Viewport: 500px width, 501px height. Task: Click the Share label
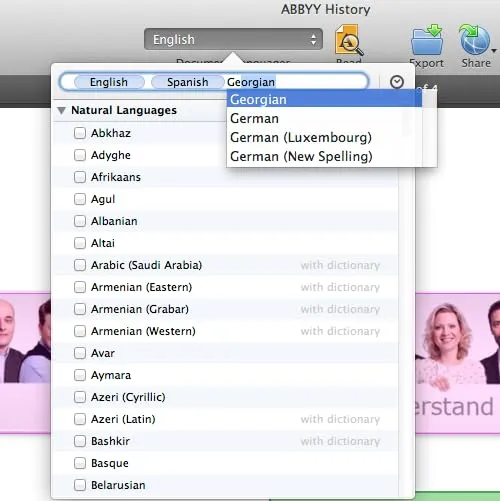pyautogui.click(x=476, y=63)
